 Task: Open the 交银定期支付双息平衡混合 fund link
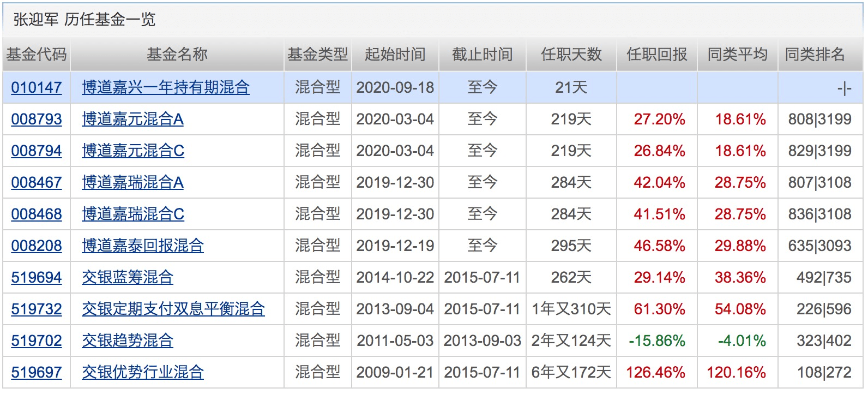pos(173,309)
